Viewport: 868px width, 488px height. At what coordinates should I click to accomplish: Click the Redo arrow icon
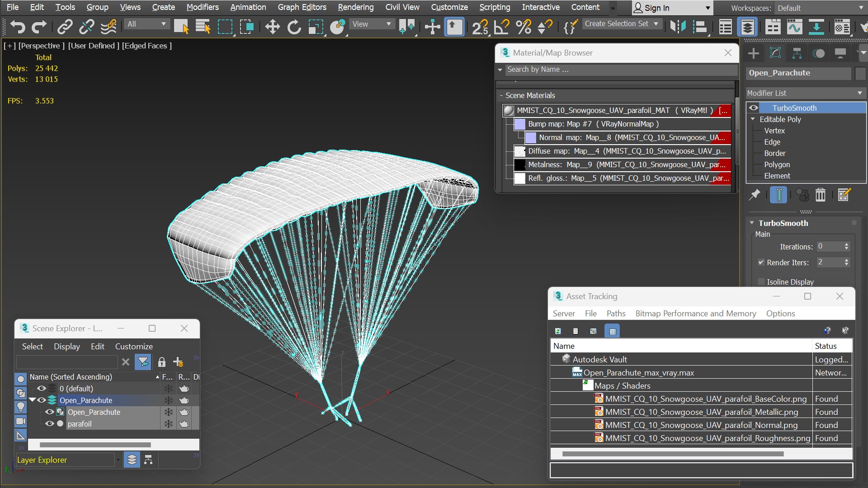coord(39,27)
